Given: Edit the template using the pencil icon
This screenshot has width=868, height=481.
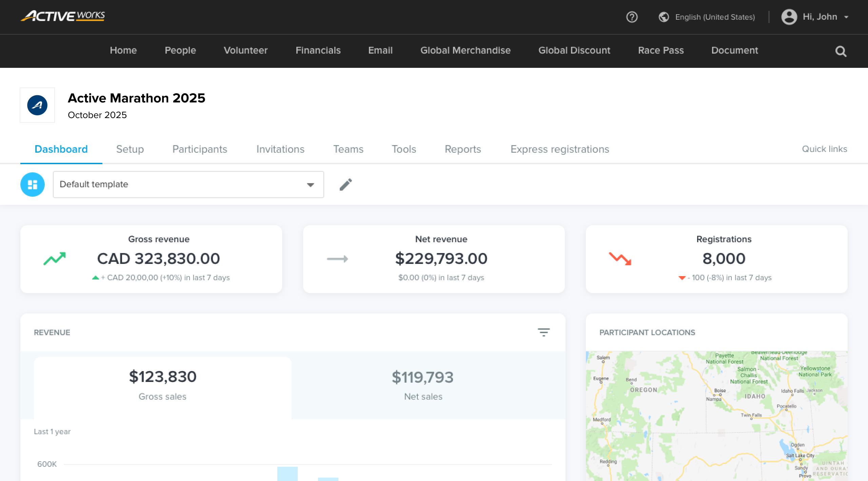Looking at the screenshot, I should pyautogui.click(x=346, y=184).
